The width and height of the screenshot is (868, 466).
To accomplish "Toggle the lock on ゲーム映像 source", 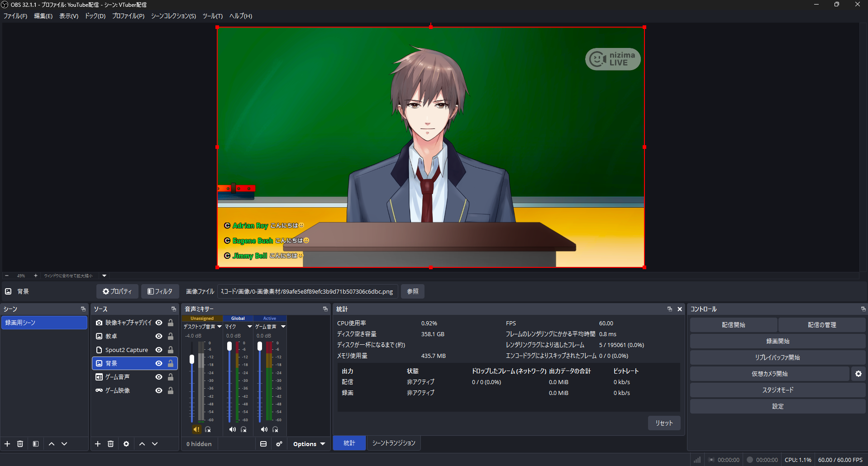I will 171,390.
